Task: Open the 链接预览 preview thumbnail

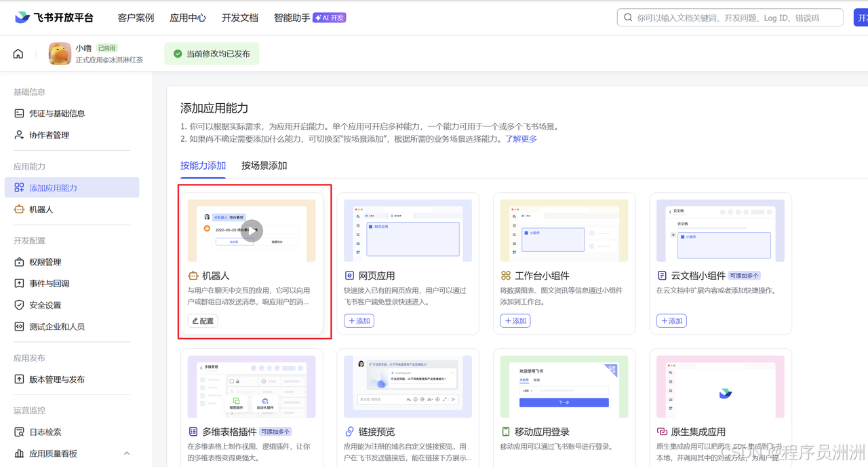Action: tap(408, 387)
